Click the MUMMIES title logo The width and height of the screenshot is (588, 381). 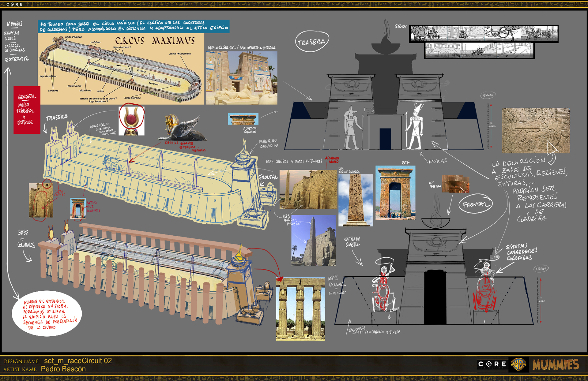tap(556, 364)
